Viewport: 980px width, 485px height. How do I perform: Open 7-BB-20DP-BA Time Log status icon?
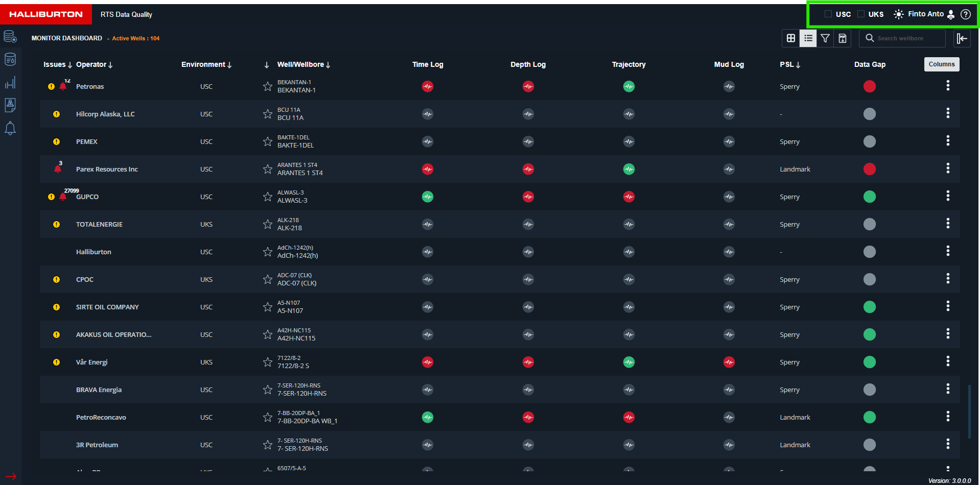428,417
